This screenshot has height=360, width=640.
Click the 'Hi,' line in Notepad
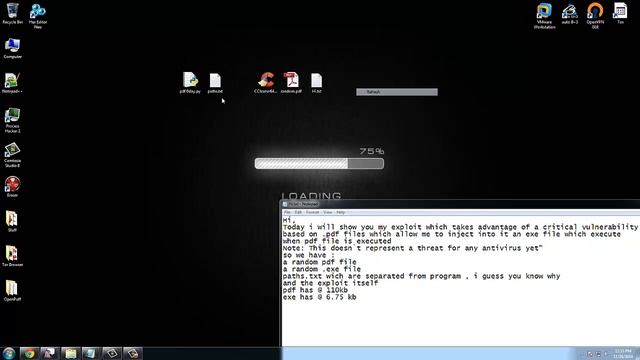(289, 220)
